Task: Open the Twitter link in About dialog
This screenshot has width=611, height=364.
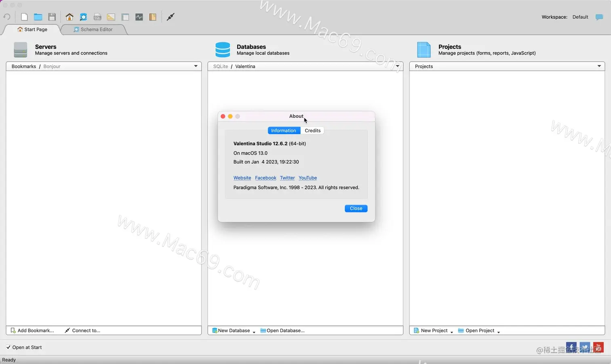Action: click(x=287, y=178)
